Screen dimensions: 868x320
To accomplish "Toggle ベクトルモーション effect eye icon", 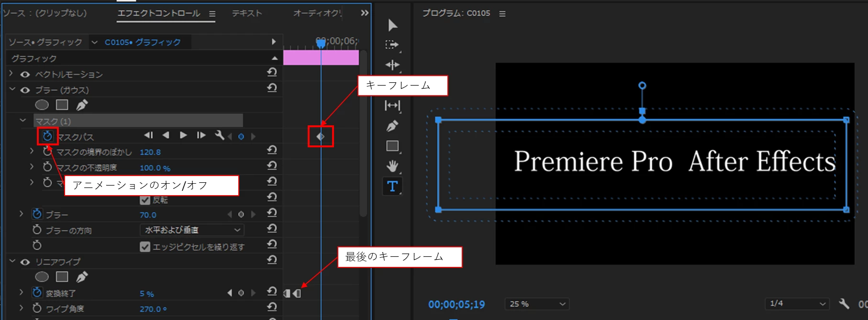I will (x=25, y=75).
